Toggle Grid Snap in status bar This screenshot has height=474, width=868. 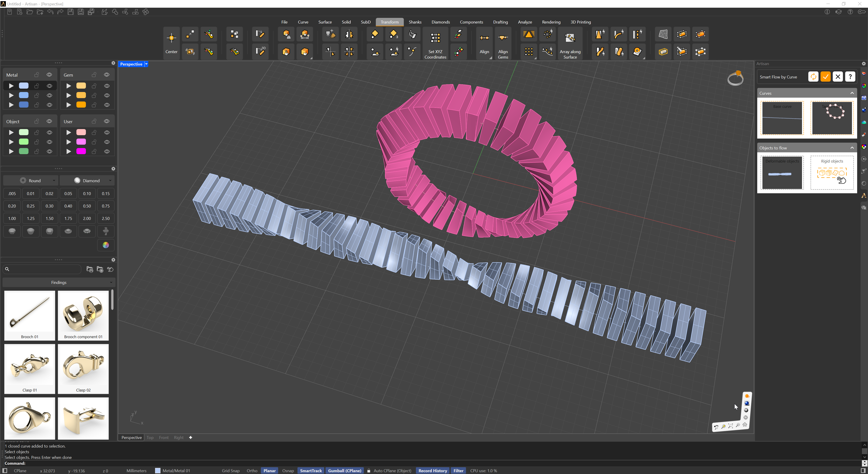231,471
